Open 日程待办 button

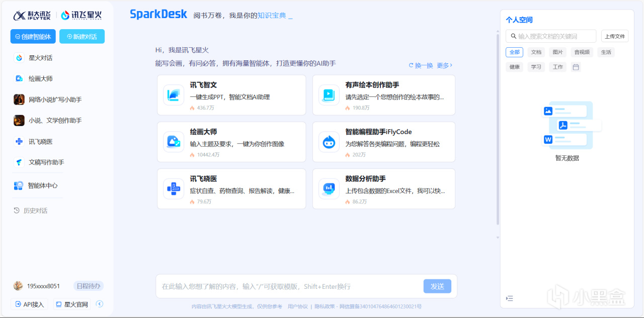[89, 286]
